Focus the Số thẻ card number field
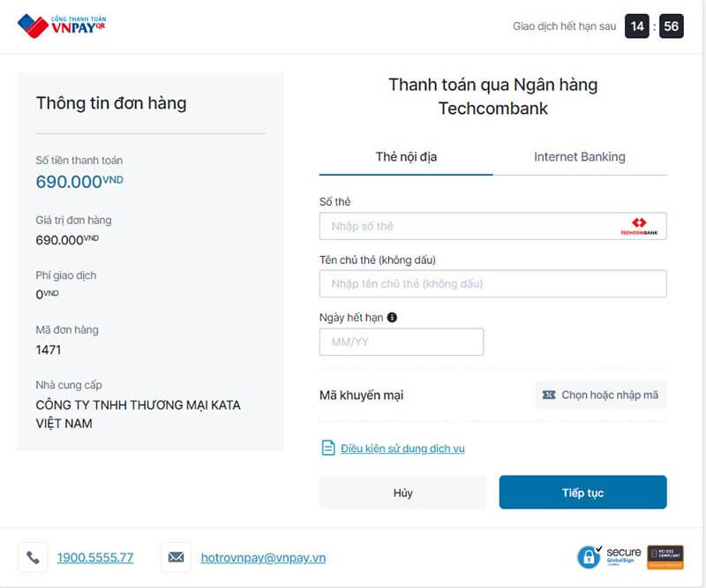This screenshot has height=588, width=706. tap(468, 227)
